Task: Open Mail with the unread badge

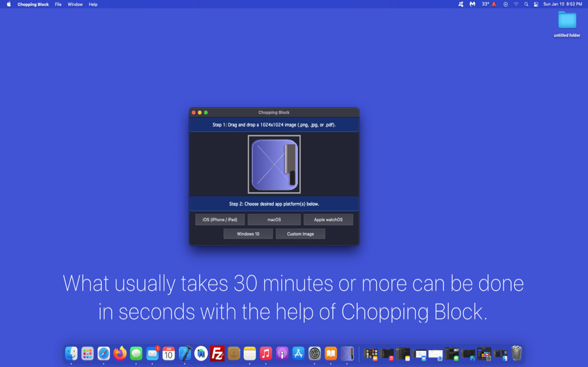Action: tap(152, 353)
